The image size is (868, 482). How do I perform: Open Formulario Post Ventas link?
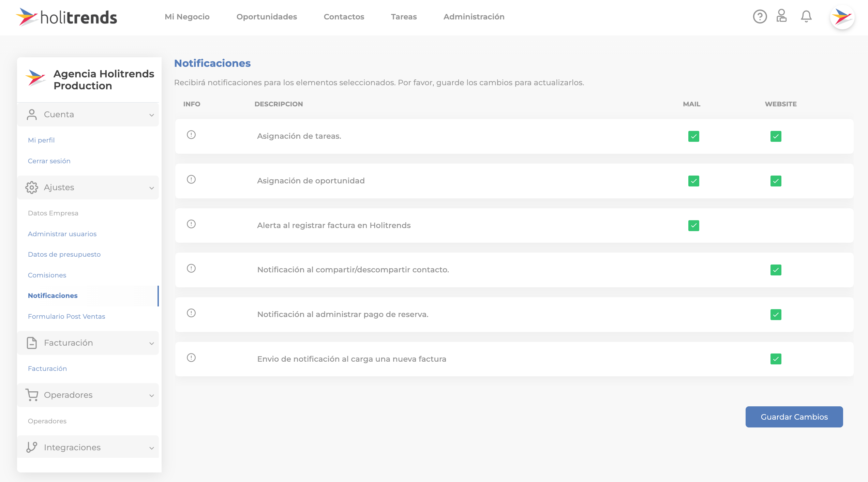point(66,316)
